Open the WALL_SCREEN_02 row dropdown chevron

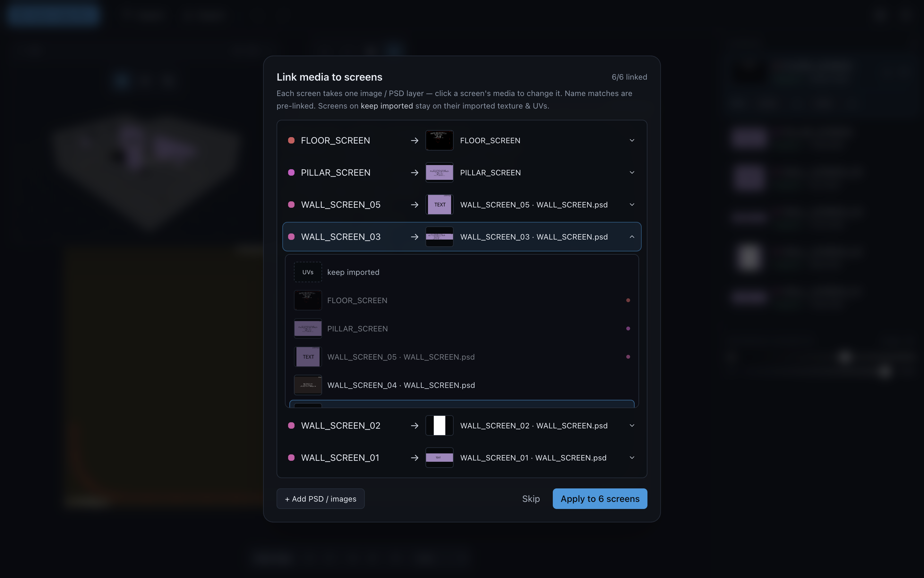point(632,425)
